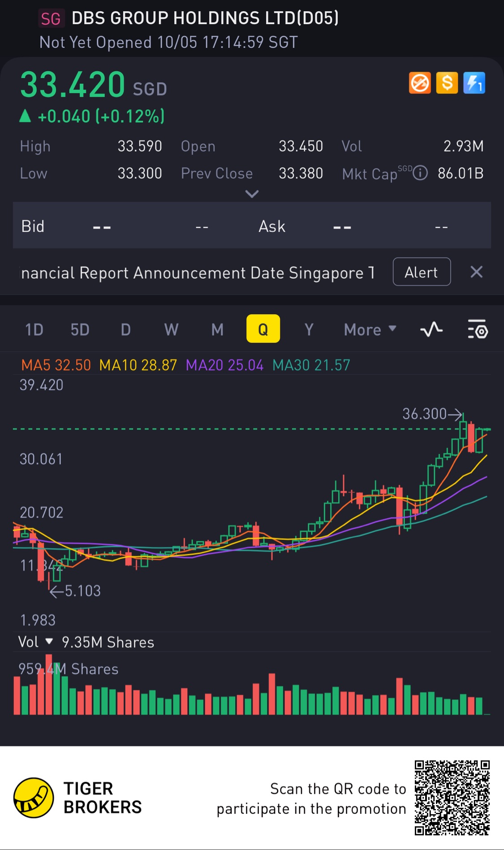The image size is (504, 850).
Task: Tap the MA10 28.87 indicator label
Action: point(138,365)
